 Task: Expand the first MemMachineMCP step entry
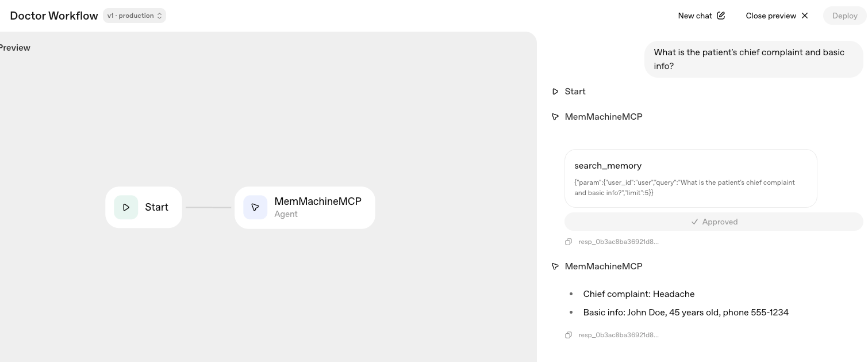(x=603, y=117)
